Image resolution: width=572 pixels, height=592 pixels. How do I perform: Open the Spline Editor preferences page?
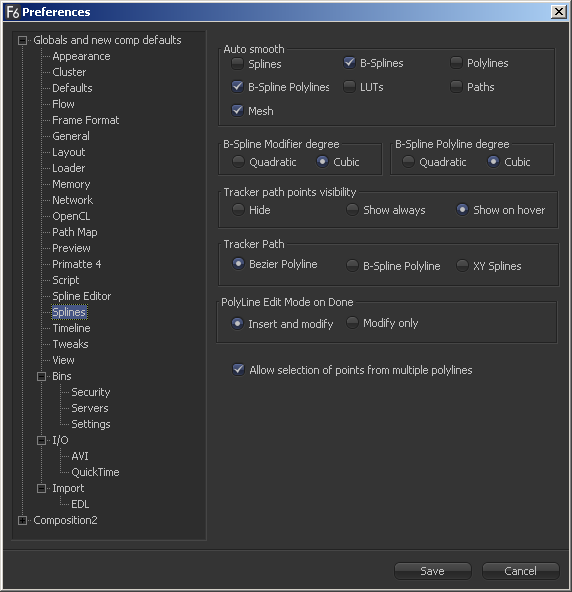82,296
